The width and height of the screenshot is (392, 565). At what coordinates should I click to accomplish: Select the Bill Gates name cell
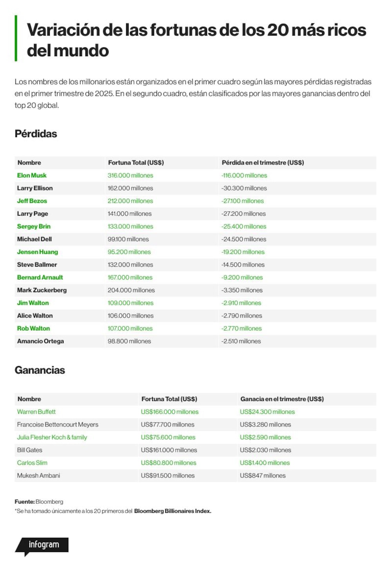point(30,450)
